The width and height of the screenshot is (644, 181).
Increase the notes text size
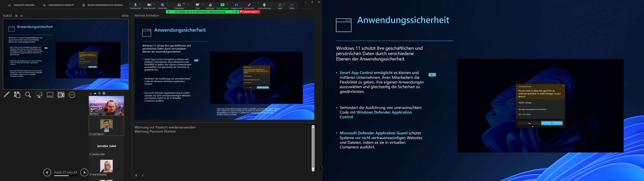pyautogui.click(x=136, y=175)
